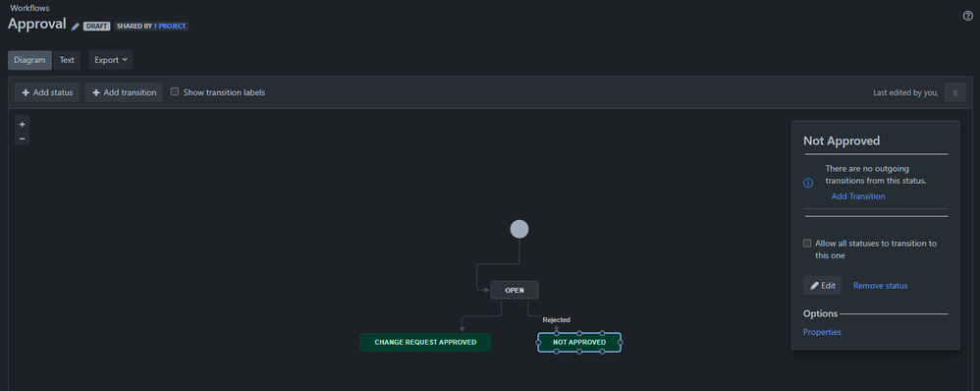This screenshot has height=391, width=980.
Task: Click the pencil icon next to Approval title
Action: coord(76,27)
